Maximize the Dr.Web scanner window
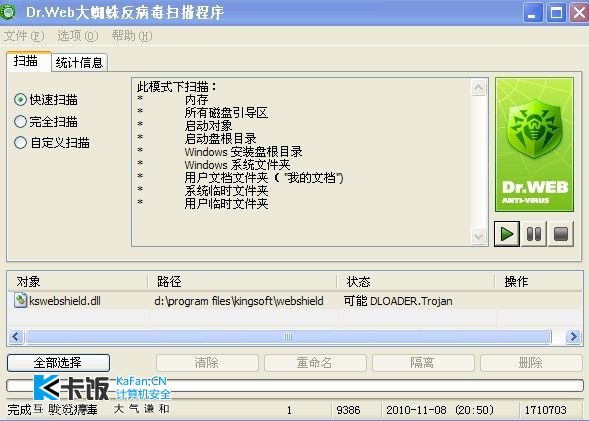The height and width of the screenshot is (421, 589). click(x=556, y=12)
